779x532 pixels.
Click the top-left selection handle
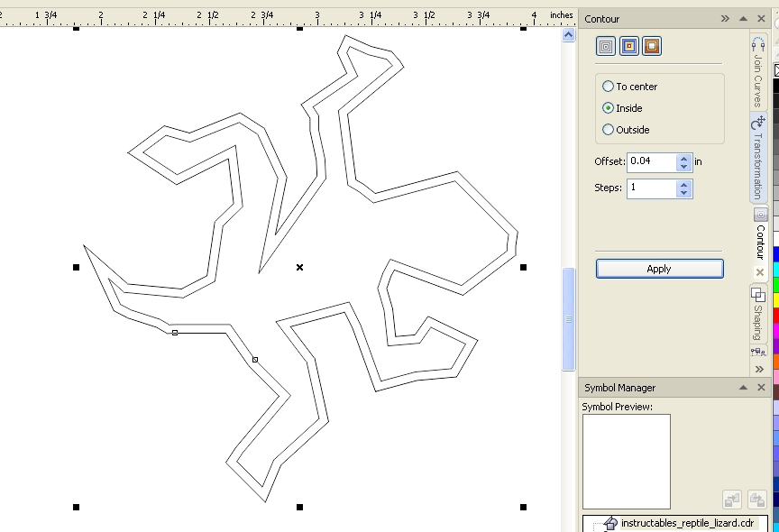click(76, 29)
